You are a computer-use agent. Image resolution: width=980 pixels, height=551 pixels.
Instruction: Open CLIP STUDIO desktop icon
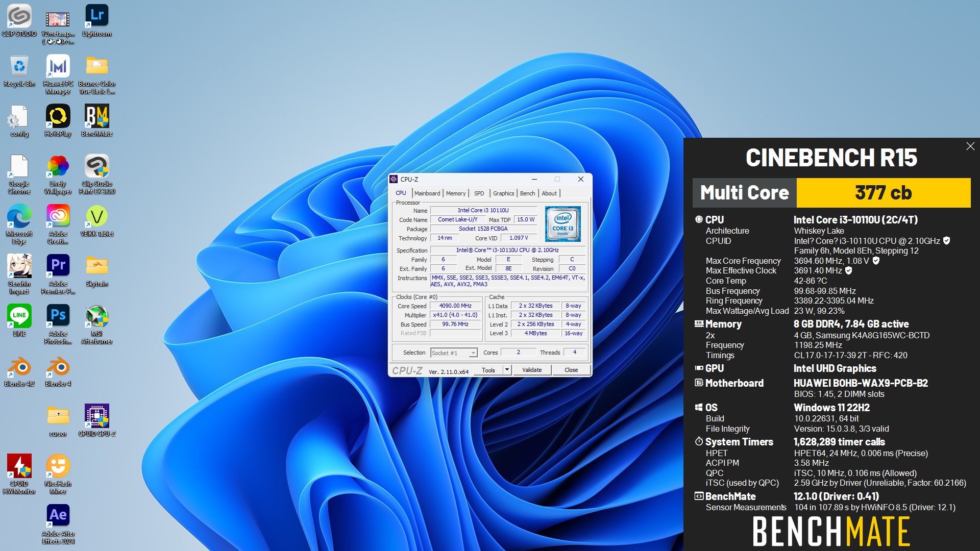pyautogui.click(x=19, y=20)
